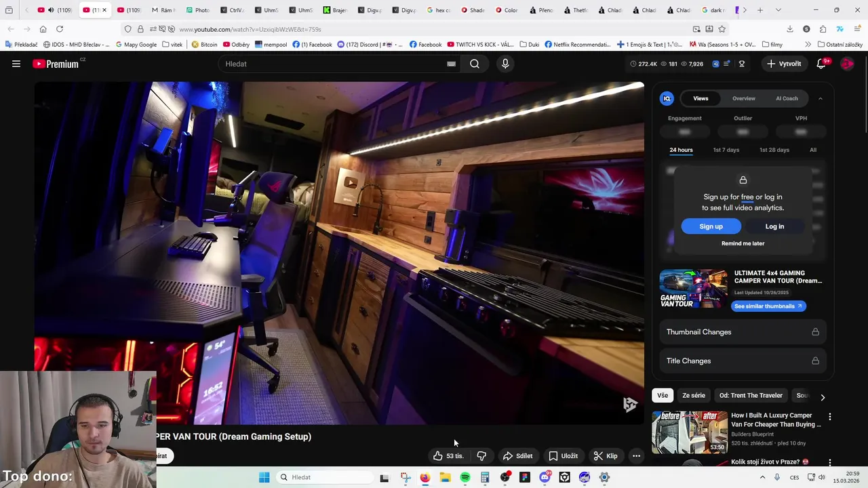Show more filter chips with right arrow
This screenshot has width=868, height=488.
pos(823,396)
